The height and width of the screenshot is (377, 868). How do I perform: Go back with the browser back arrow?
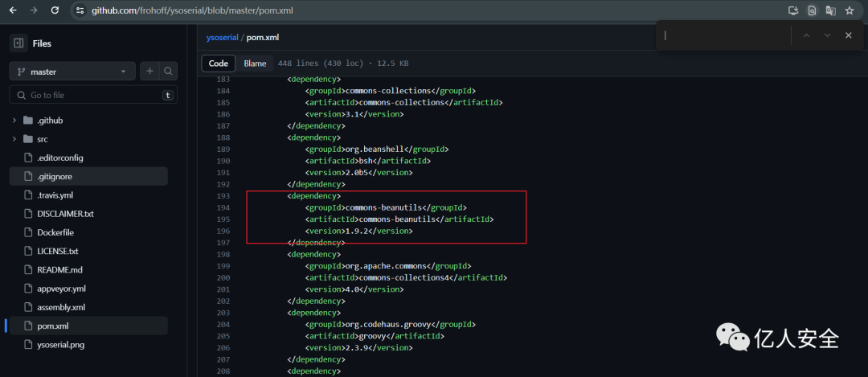point(13,10)
